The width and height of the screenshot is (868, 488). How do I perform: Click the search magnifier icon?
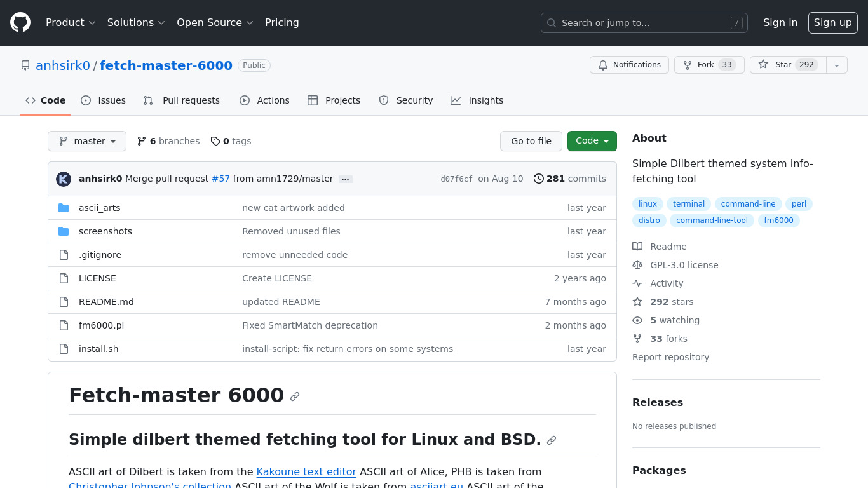552,23
